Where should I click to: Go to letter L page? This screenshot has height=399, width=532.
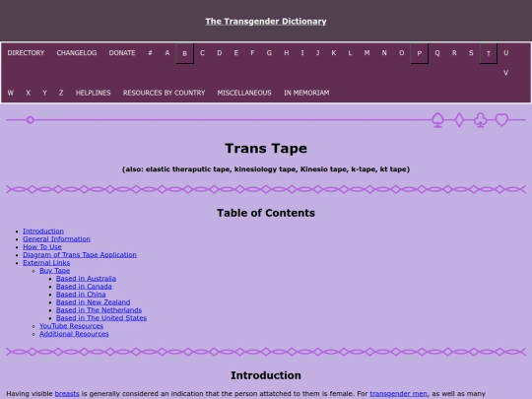click(x=350, y=53)
